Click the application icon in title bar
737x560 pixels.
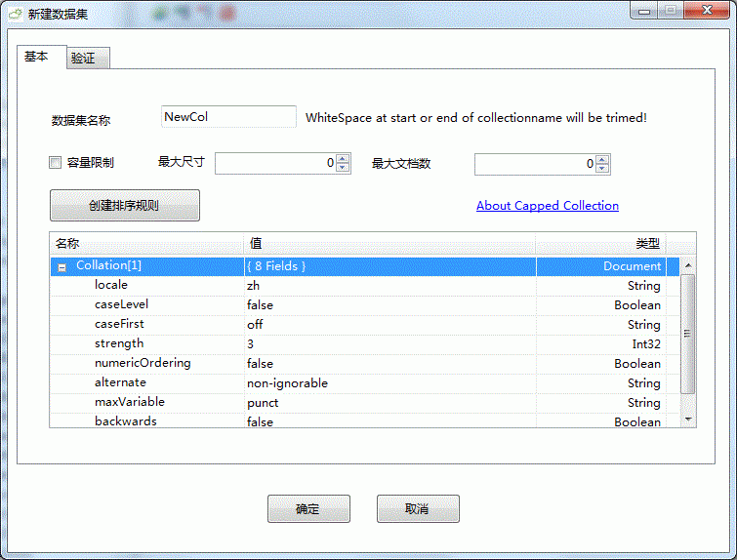16,14
